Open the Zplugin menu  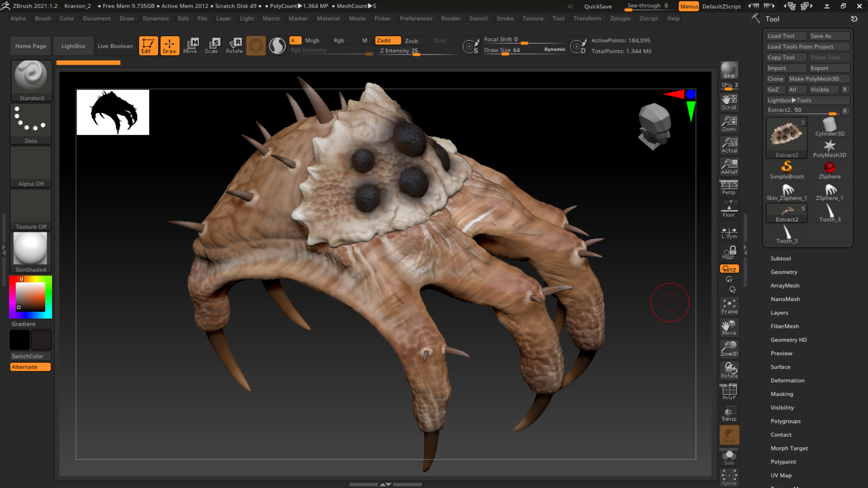tap(620, 18)
